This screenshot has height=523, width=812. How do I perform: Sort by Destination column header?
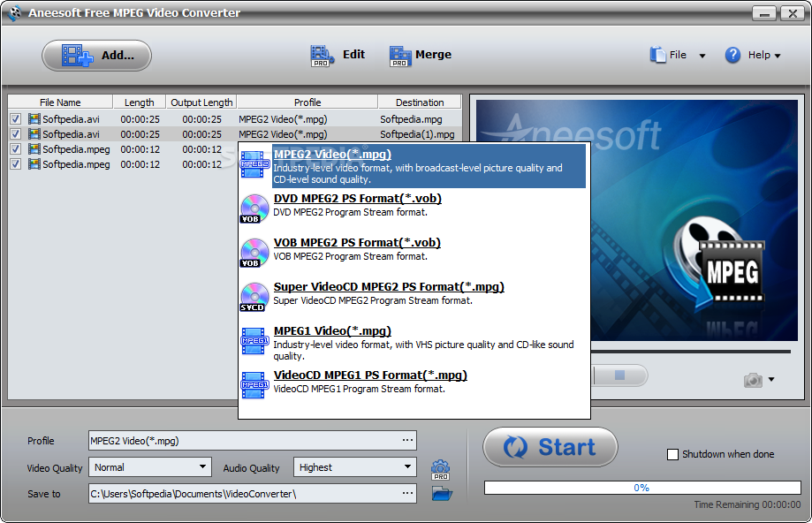pos(420,102)
